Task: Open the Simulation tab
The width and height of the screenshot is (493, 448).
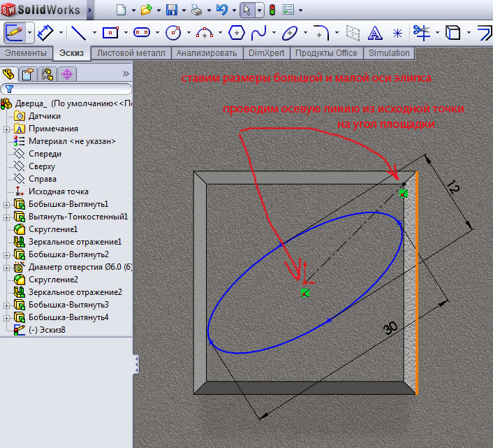Action: tap(389, 53)
